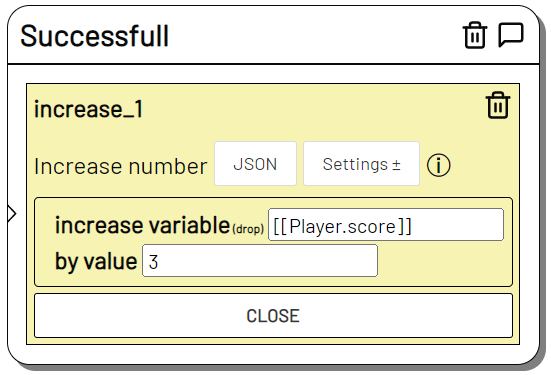Click empty space after the [[Player.score]] text
Screen dimensions: 551x375
(x=457, y=225)
